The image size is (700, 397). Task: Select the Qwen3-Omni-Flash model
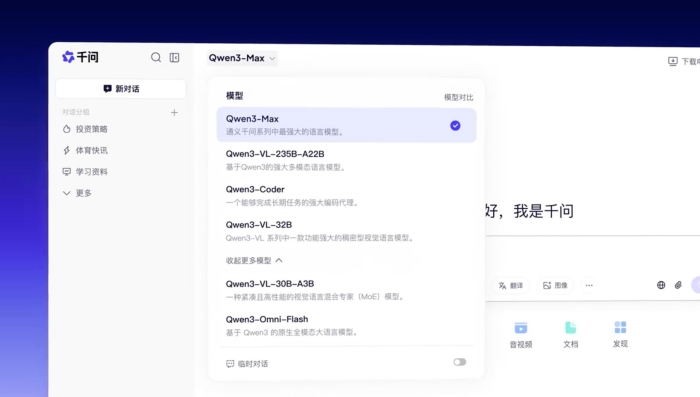(x=346, y=325)
